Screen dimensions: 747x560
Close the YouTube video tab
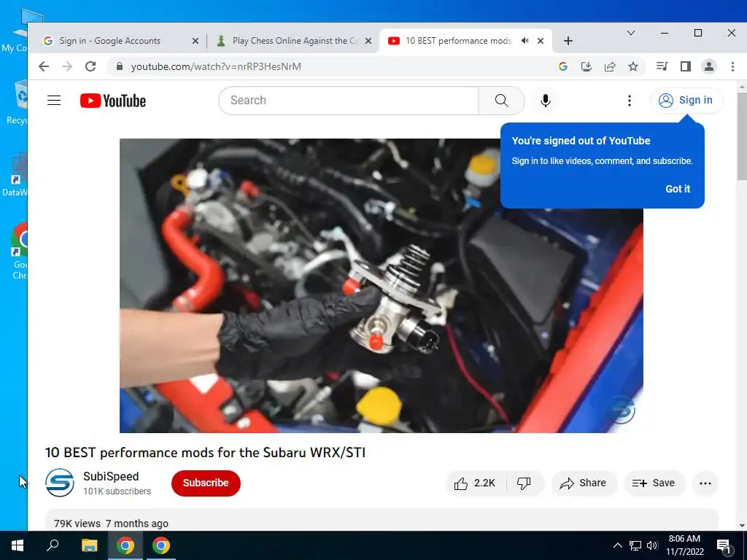point(541,41)
